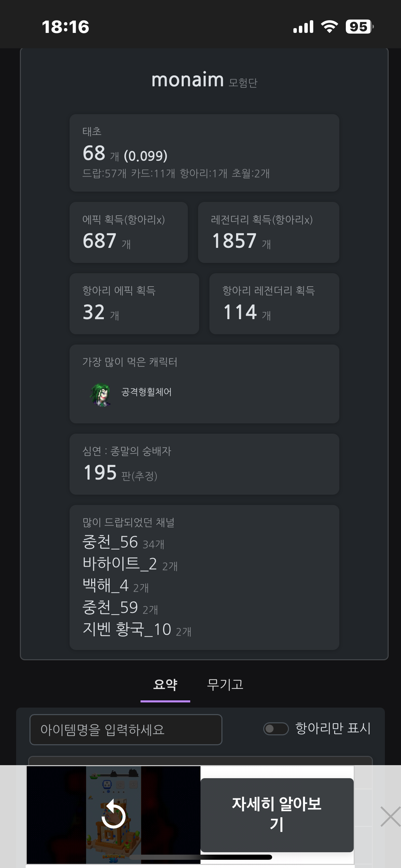Toggle the 항아리만 표시 switch
This screenshot has width=401, height=868.
[276, 728]
